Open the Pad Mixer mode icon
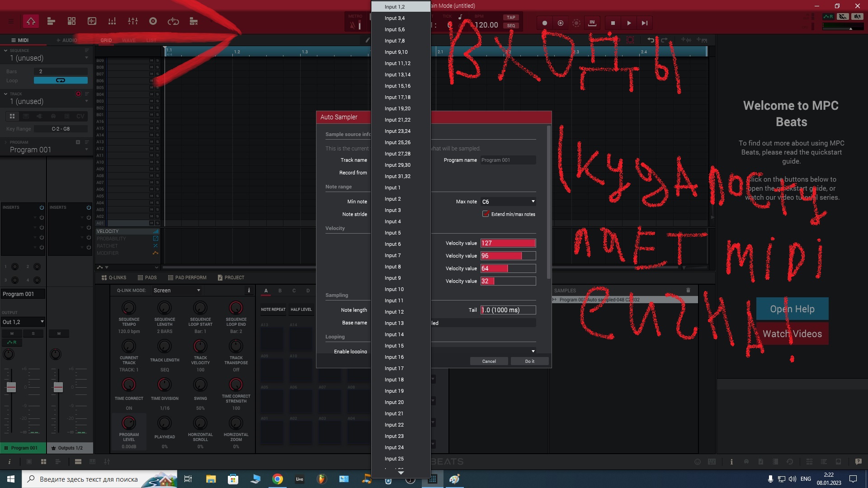 click(x=112, y=21)
